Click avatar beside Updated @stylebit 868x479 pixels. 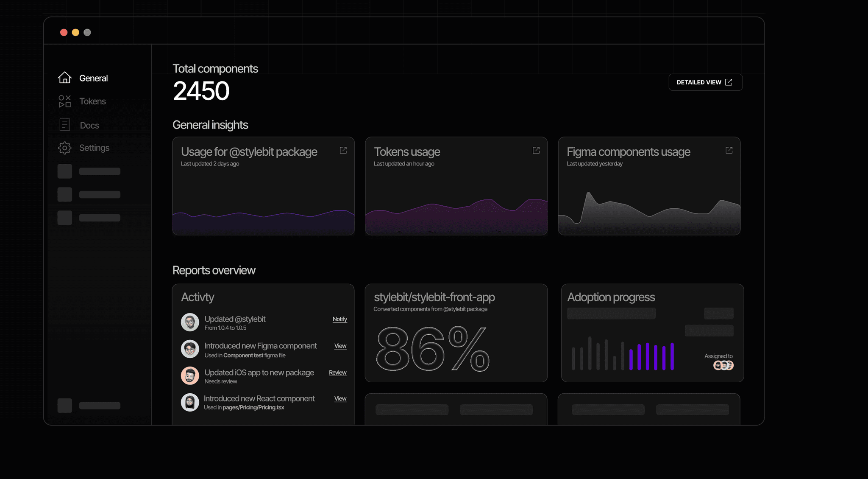(x=190, y=322)
